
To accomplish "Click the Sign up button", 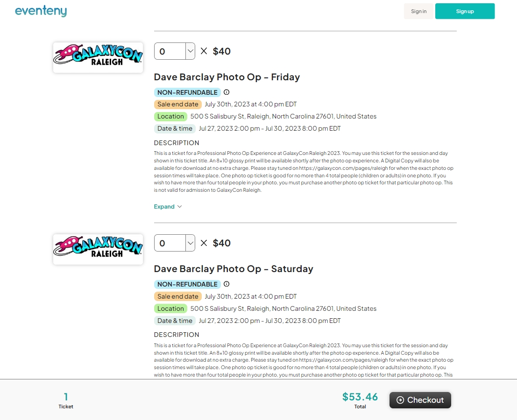I will (465, 11).
